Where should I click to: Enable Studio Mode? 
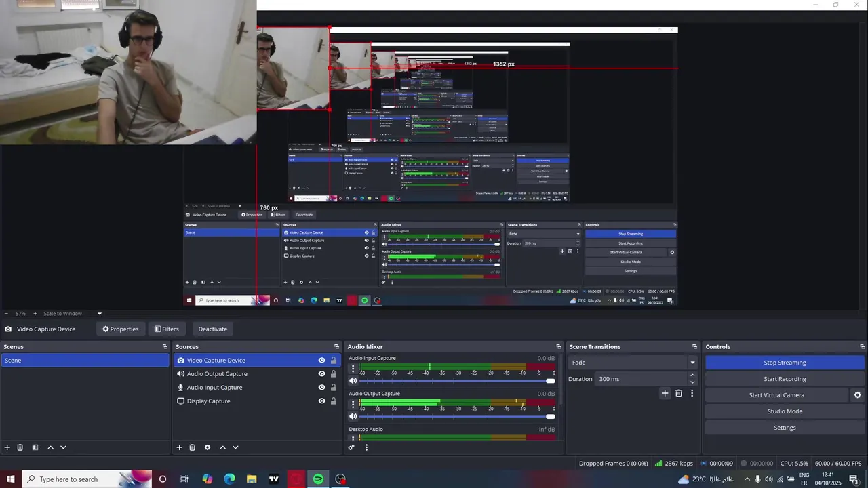click(x=785, y=411)
